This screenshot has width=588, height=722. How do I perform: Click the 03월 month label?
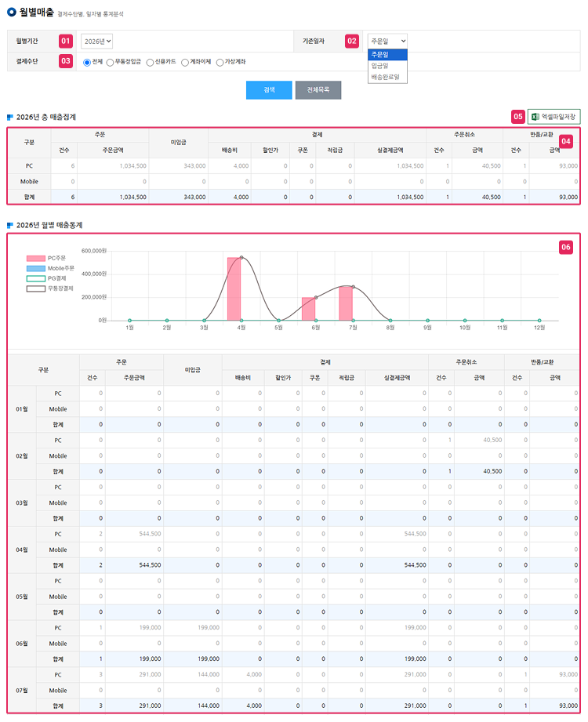click(x=22, y=502)
